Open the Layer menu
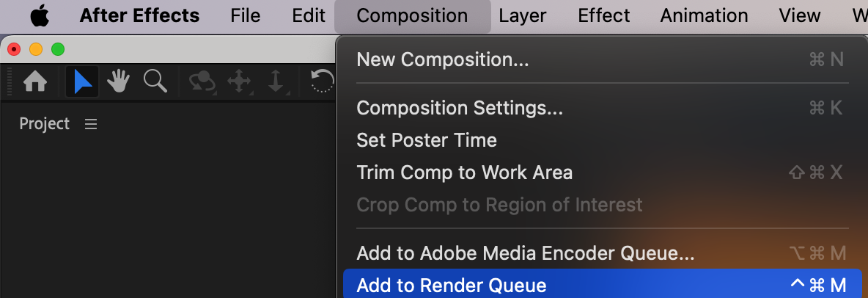Screen dimensions: 868x298 click(523, 15)
